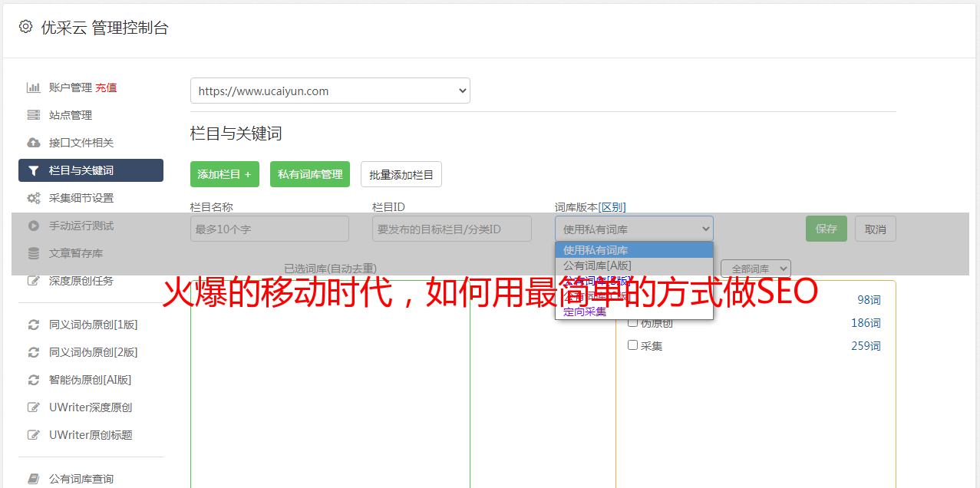The height and width of the screenshot is (488, 980).
Task: Click the database icon for 文章暂存库
Action: pos(33,253)
